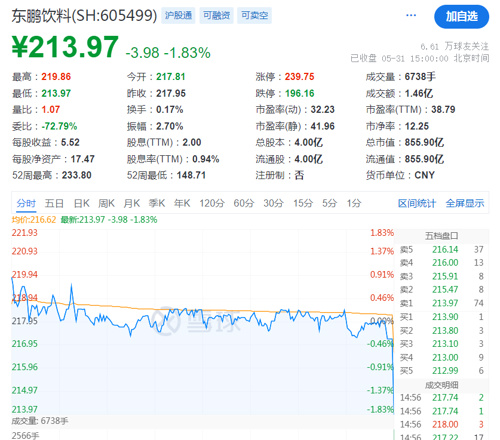Image resolution: width=500 pixels, height=440 pixels.
Task: Select the 可融资 tag
Action: 216,15
